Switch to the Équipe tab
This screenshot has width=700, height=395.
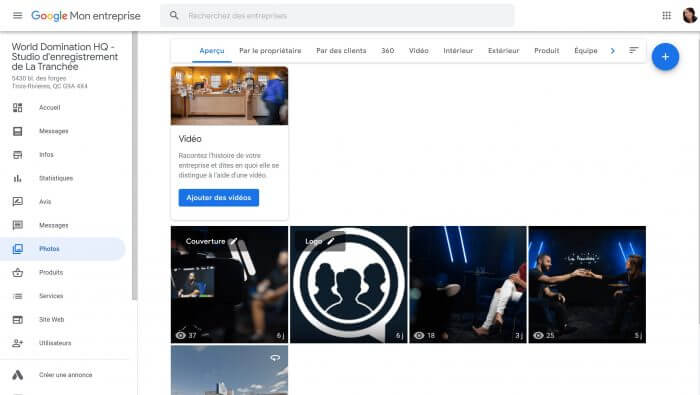tap(586, 51)
